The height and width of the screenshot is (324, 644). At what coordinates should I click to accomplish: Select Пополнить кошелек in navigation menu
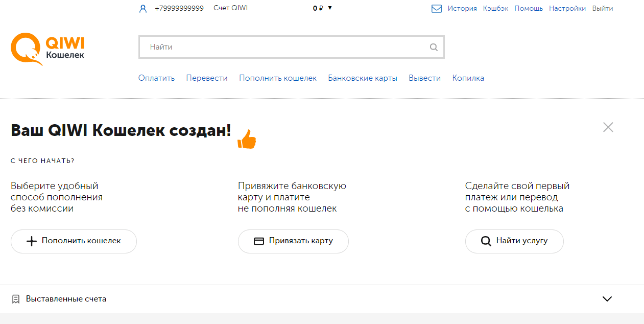278,78
